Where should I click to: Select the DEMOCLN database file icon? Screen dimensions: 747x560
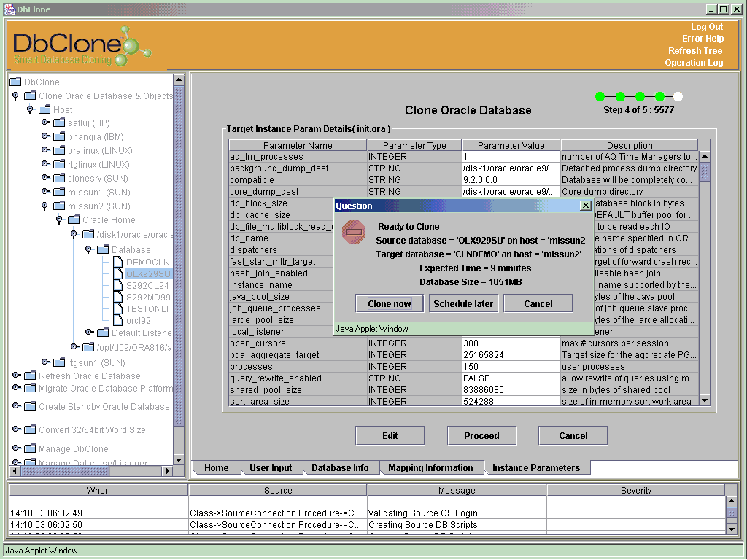tap(117, 262)
